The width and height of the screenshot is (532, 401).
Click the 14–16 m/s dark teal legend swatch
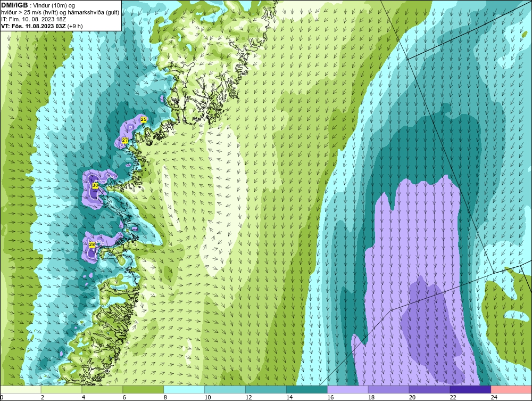307,389
